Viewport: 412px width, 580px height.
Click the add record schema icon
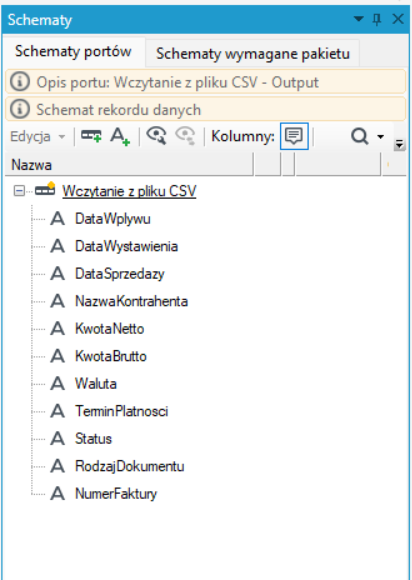click(91, 136)
